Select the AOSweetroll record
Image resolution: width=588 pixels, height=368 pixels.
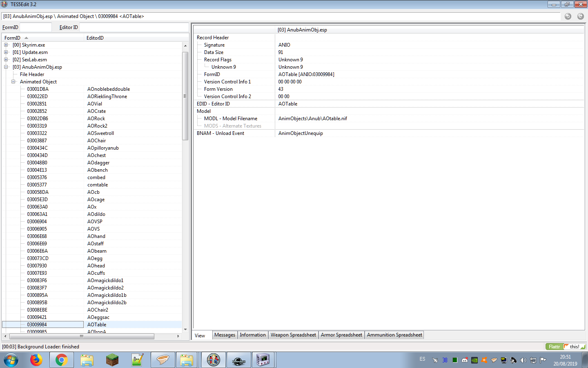pos(92,133)
